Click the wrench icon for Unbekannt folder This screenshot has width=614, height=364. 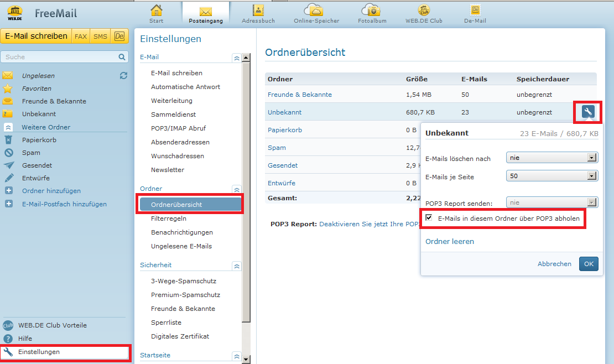click(587, 112)
